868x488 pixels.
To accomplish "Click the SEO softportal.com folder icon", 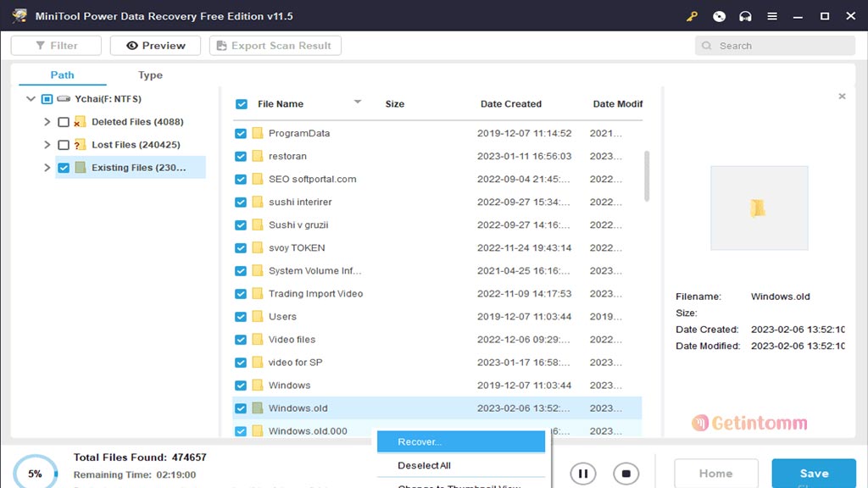I will pyautogui.click(x=258, y=179).
